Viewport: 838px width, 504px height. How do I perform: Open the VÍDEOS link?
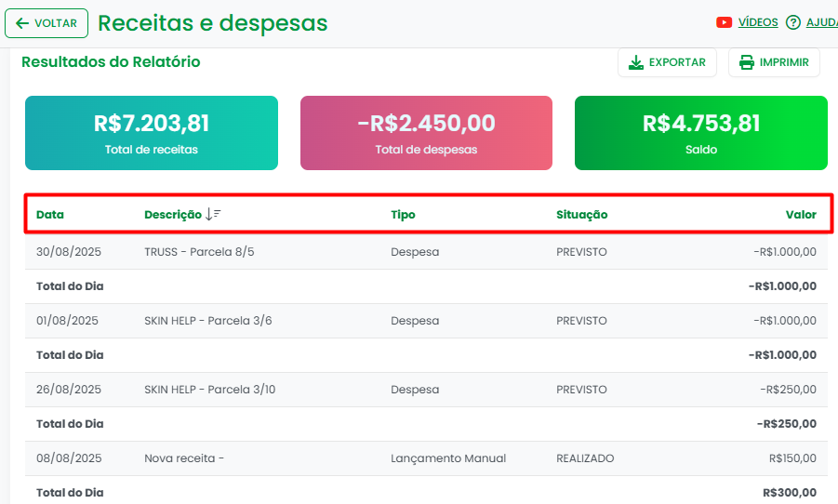[x=758, y=22]
